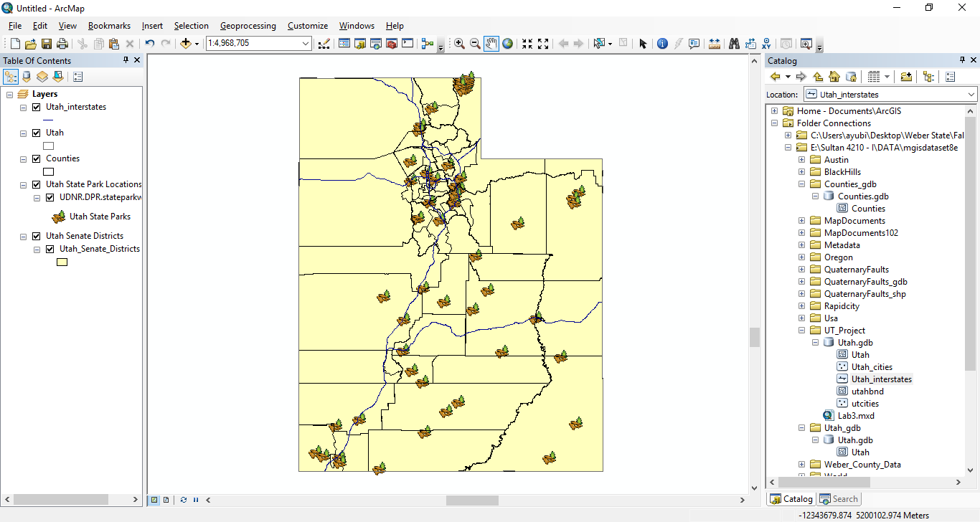The width and height of the screenshot is (980, 522).
Task: Click the Full Extent globe icon
Action: (508, 44)
